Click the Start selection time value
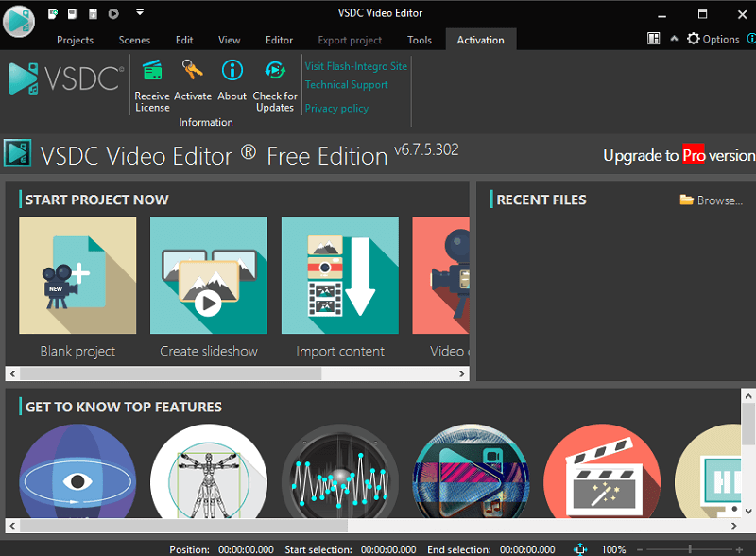Screen dimensions: 756x556 388,549
